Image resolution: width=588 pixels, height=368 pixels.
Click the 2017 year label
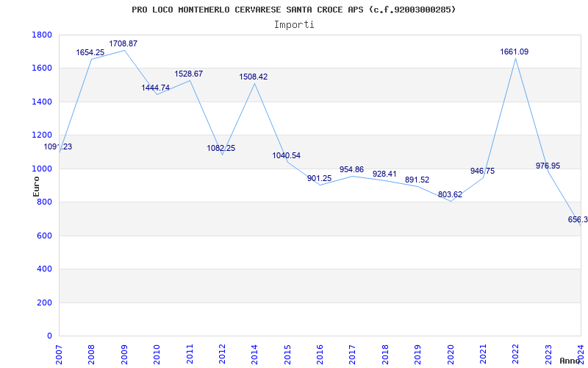pyautogui.click(x=353, y=354)
